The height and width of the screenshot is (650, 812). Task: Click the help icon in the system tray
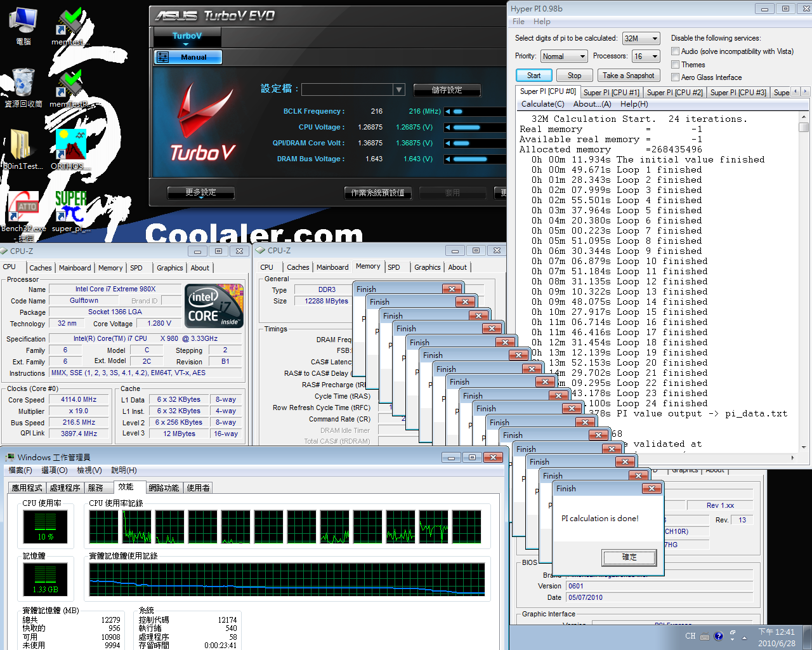(718, 636)
